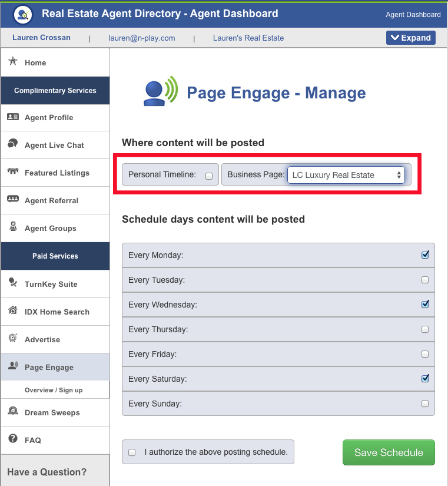Screen dimensions: 448x486
Task: Click the Home star icon in sidebar
Action: tap(13, 62)
